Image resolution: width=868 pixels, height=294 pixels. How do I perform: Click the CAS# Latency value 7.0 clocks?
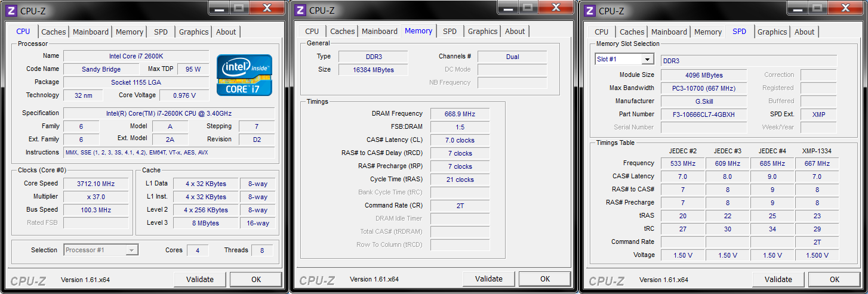pyautogui.click(x=460, y=140)
